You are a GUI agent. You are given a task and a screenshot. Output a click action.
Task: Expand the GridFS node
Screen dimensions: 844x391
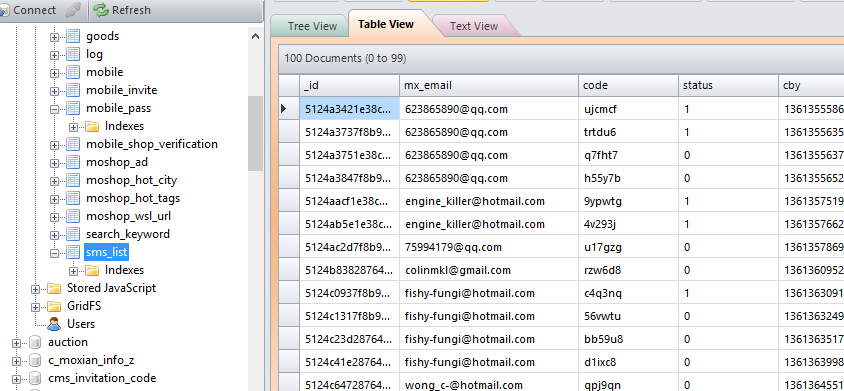(36, 306)
